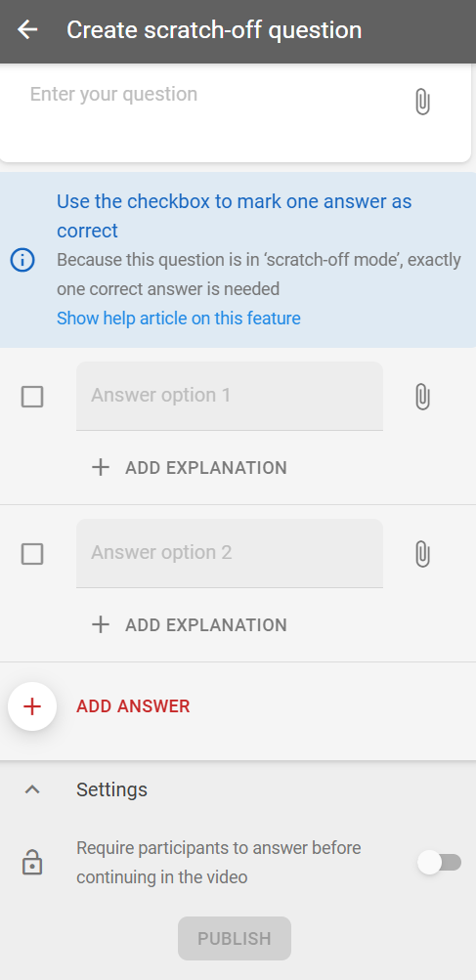476x980 pixels.
Task: Click the plus icon under Answer option 2
Action: click(x=100, y=625)
